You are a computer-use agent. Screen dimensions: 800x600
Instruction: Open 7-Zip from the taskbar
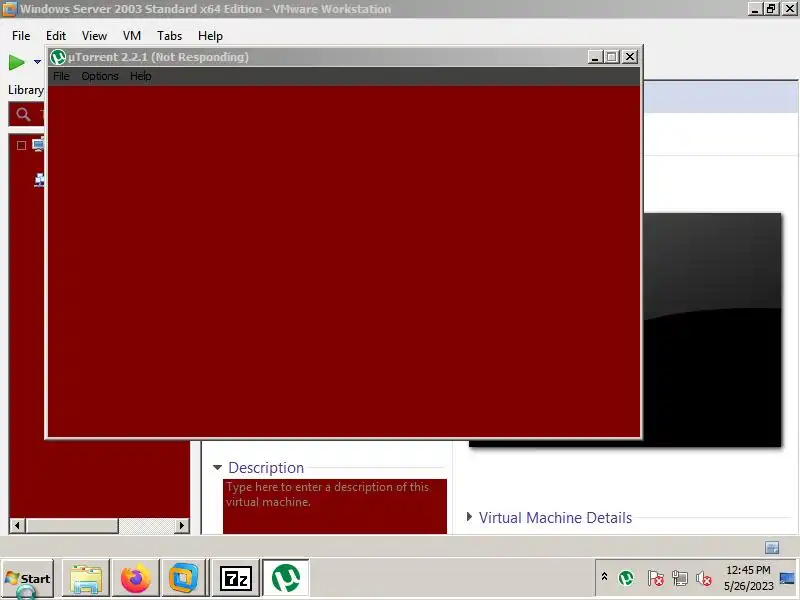pyautogui.click(x=236, y=579)
